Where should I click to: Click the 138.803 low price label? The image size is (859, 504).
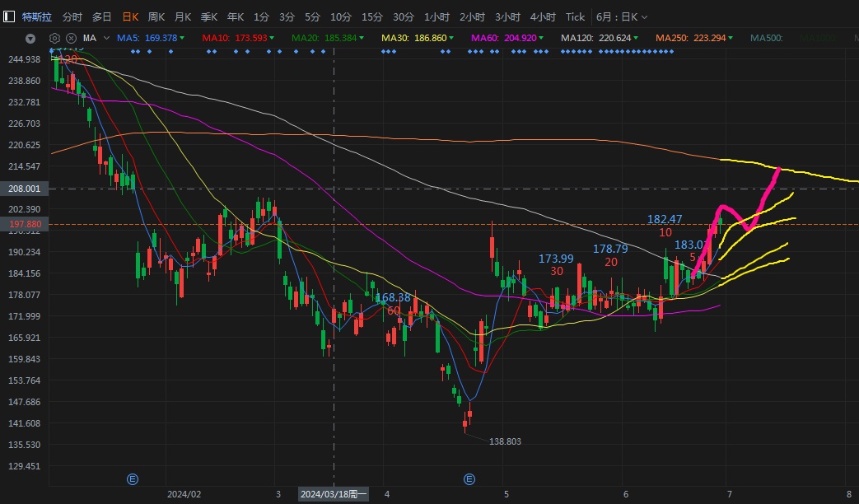coord(505,441)
